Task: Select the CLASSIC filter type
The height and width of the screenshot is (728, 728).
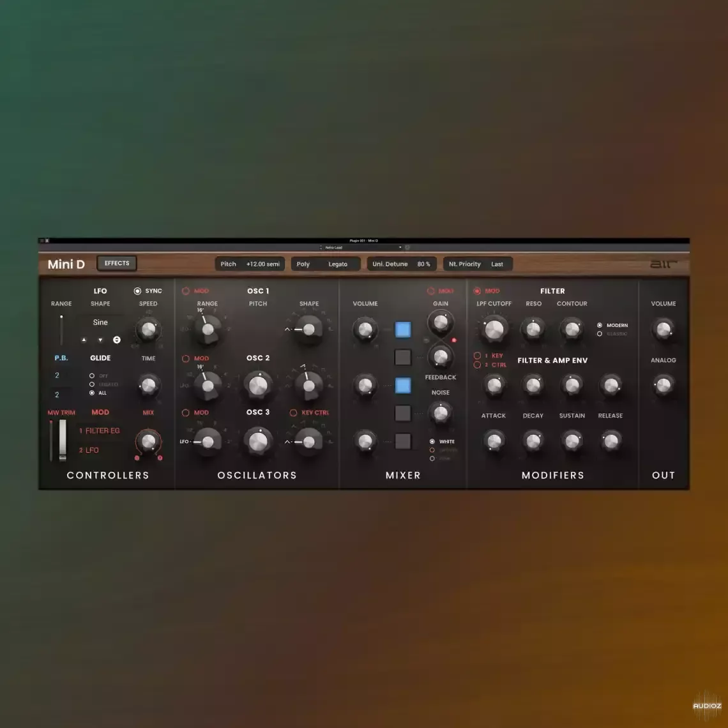Action: click(600, 334)
